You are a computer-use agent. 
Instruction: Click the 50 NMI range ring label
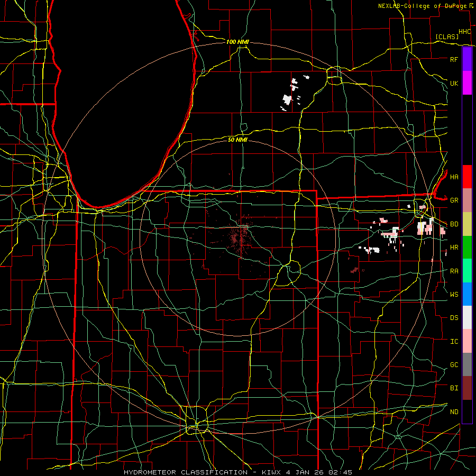click(237, 140)
